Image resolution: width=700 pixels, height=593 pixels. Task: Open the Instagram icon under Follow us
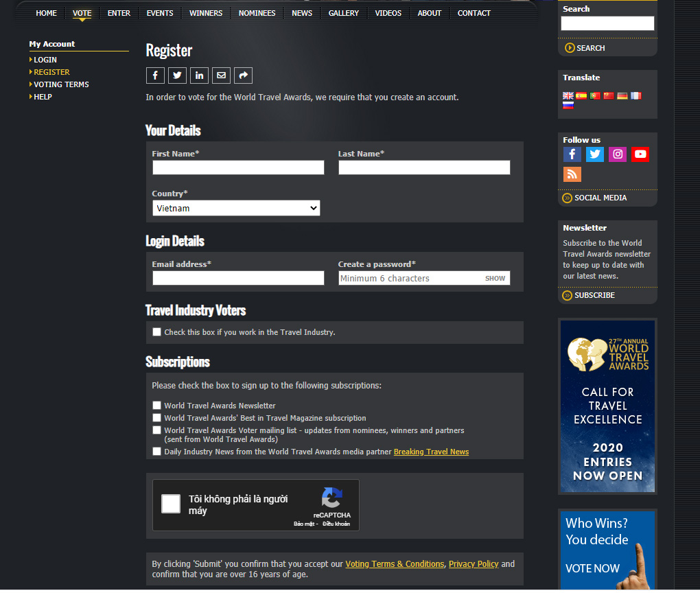pos(618,154)
